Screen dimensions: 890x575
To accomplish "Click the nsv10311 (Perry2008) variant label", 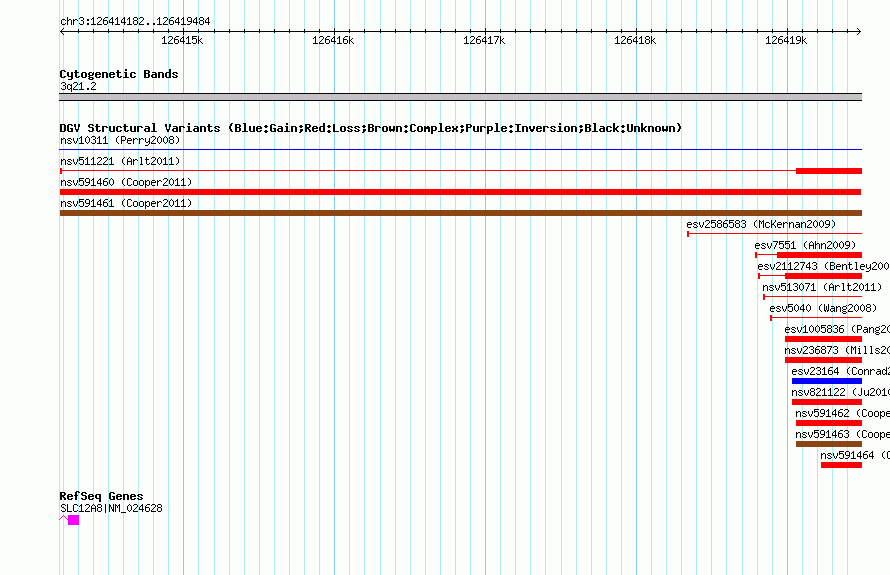I will click(120, 140).
